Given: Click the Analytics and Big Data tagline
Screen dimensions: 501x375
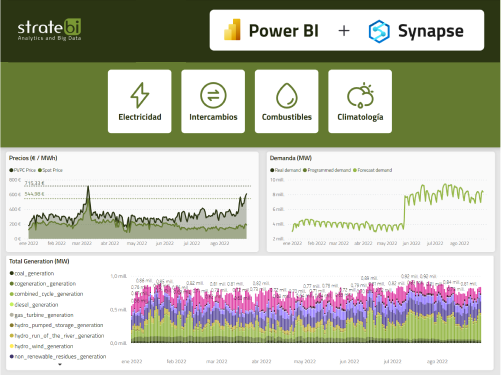Looking at the screenshot, I should click(x=49, y=38).
